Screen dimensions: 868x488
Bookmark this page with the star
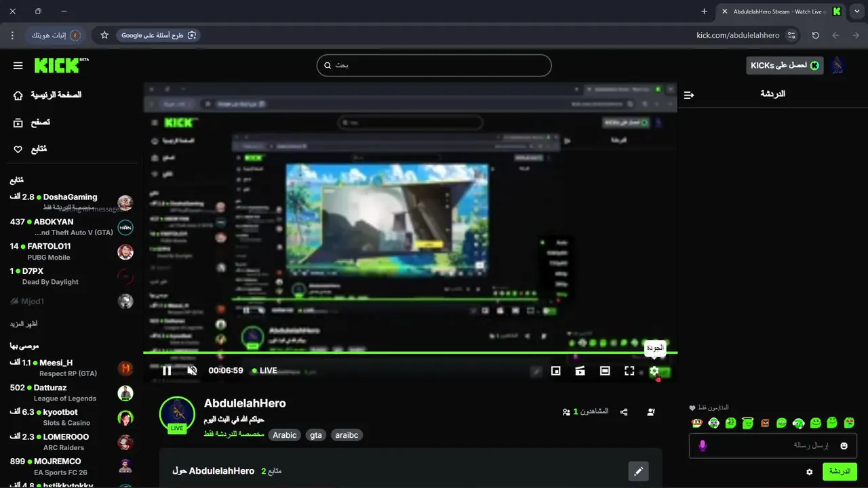(x=104, y=35)
